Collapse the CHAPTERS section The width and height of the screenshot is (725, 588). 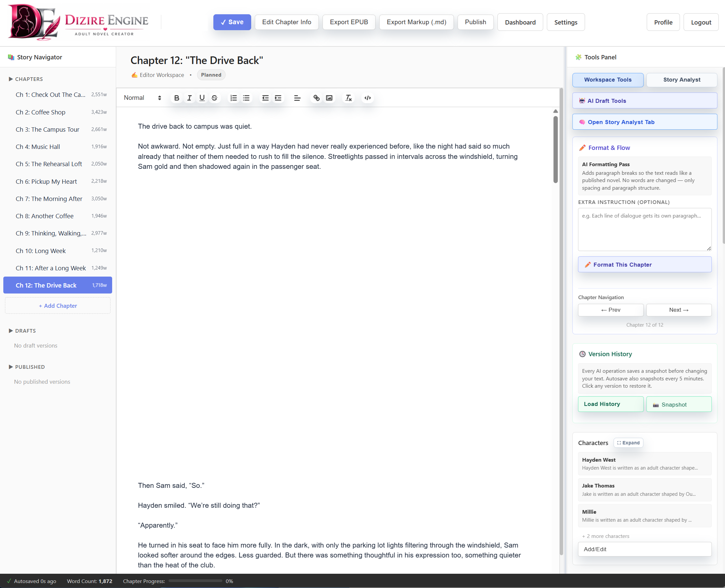(x=26, y=79)
